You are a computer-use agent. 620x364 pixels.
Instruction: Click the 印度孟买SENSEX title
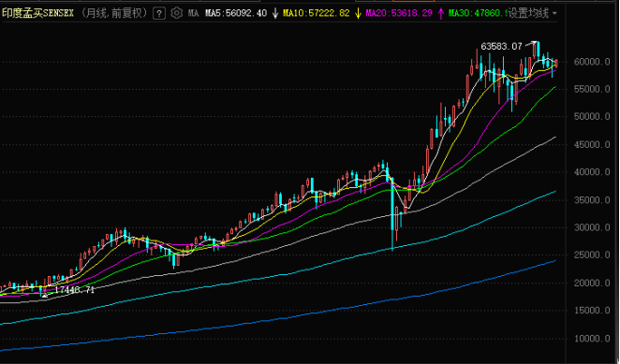[38, 13]
